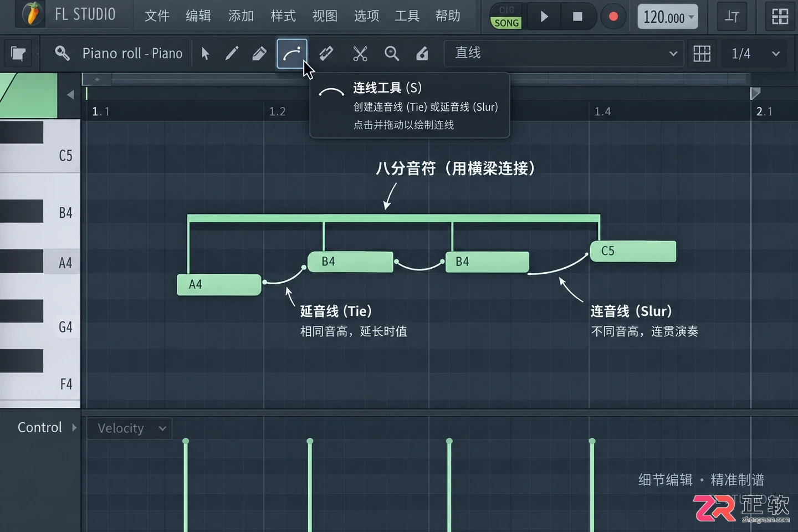Open the 添加 menu
798x532 pixels.
[x=241, y=16]
